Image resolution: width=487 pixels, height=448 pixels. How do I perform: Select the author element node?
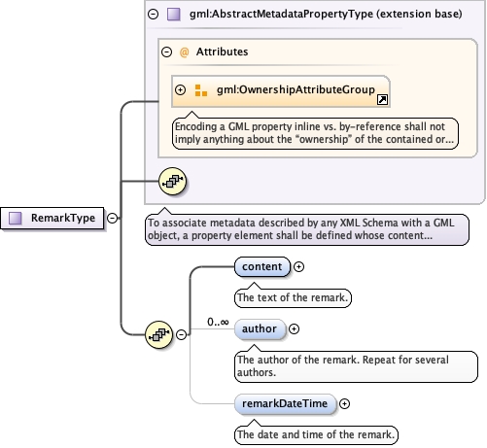260,328
